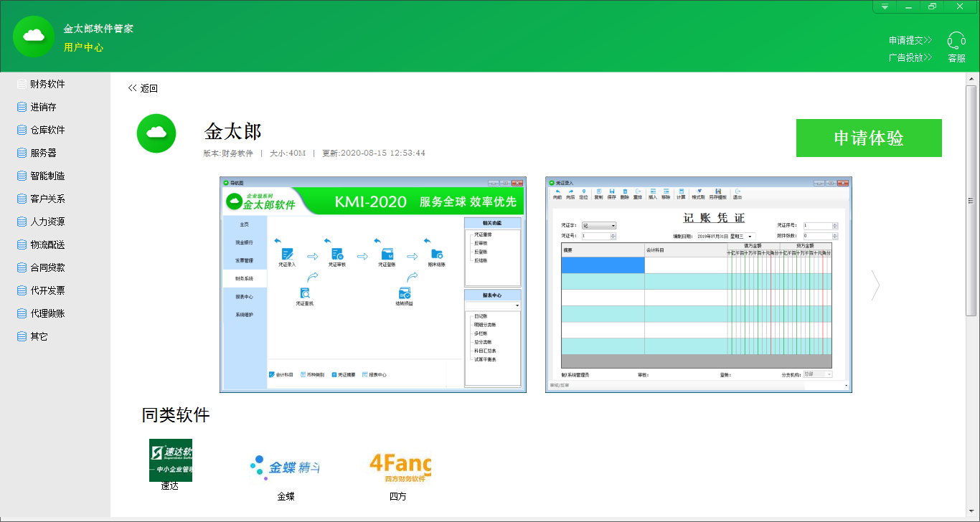The width and height of the screenshot is (980, 522).
Task: Open the KMI-2020 navigation screenshot thumbnail
Action: click(x=373, y=284)
